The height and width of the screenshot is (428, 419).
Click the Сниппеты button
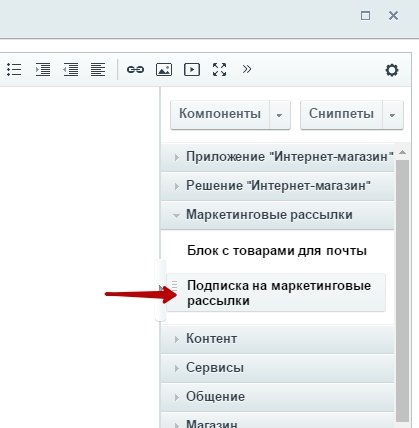point(341,114)
